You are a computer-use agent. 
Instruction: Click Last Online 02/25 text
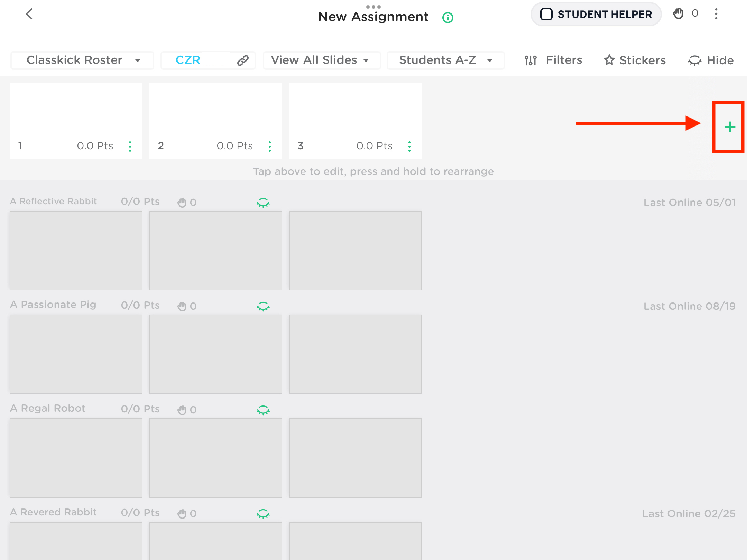click(689, 514)
